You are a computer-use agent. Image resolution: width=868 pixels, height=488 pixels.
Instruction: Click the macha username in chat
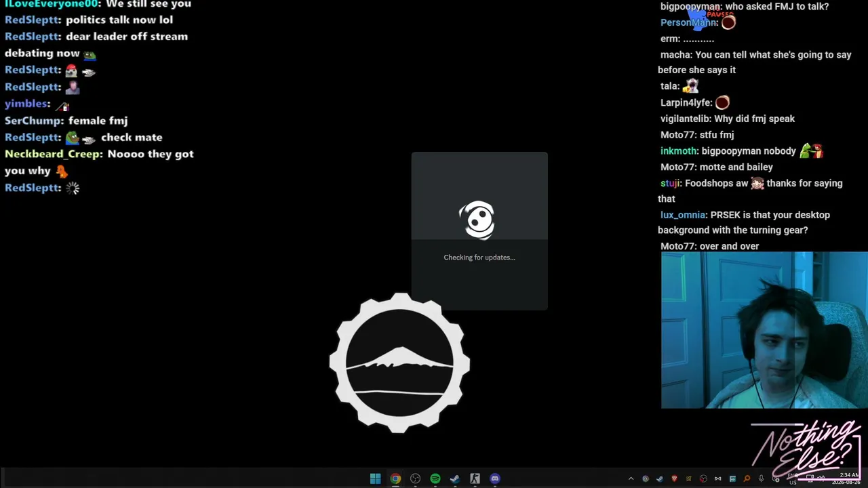674,55
